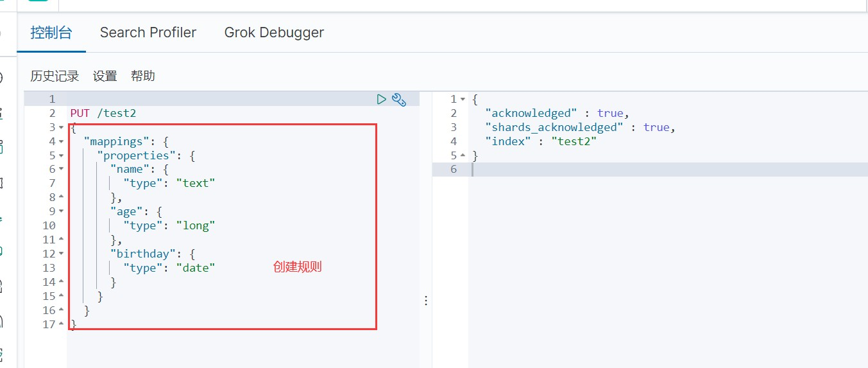Switch to the 控制台 tab
Viewport: 868px width, 368px height.
coord(51,33)
